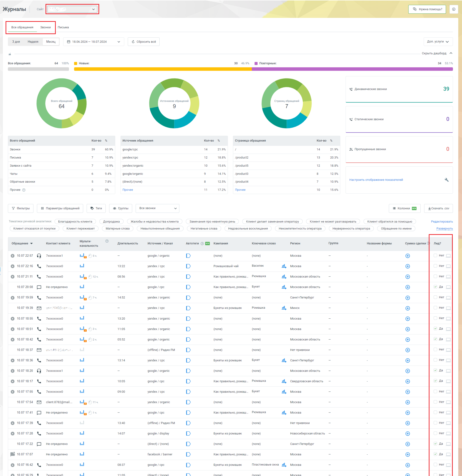Switch to Звонки tab

point(45,27)
